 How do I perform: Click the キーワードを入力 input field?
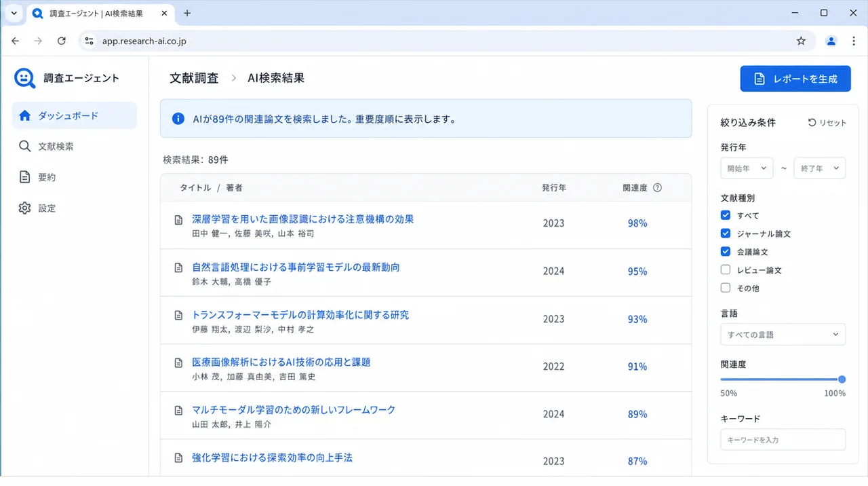click(x=783, y=440)
